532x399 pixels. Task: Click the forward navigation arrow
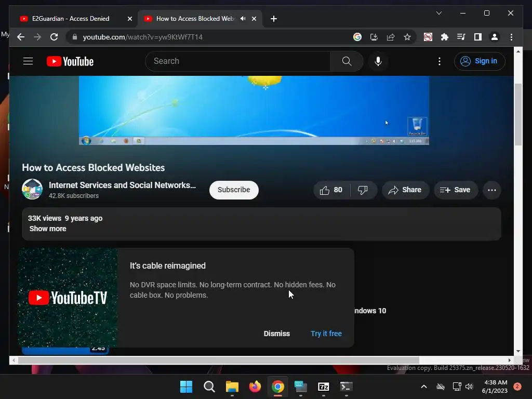(37, 37)
